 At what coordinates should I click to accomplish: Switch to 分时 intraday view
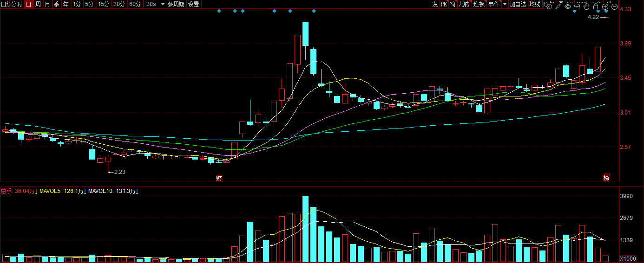(x=16, y=4)
